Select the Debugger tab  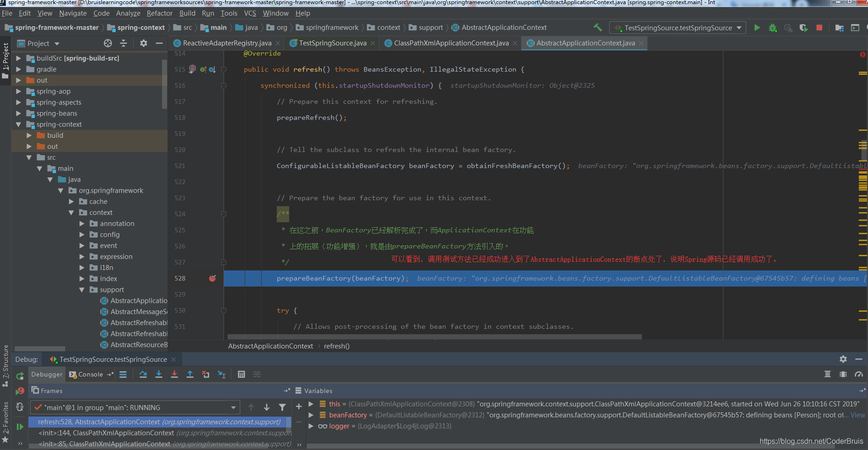coord(47,374)
